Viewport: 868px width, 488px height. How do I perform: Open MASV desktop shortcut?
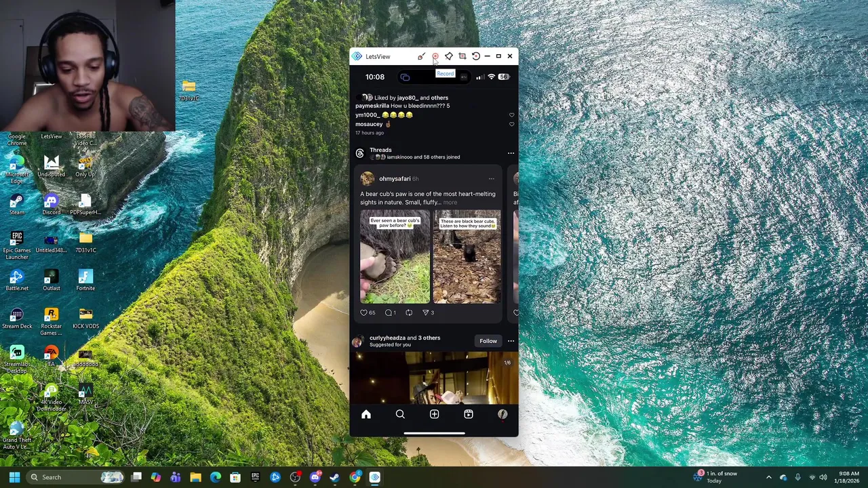[85, 394]
